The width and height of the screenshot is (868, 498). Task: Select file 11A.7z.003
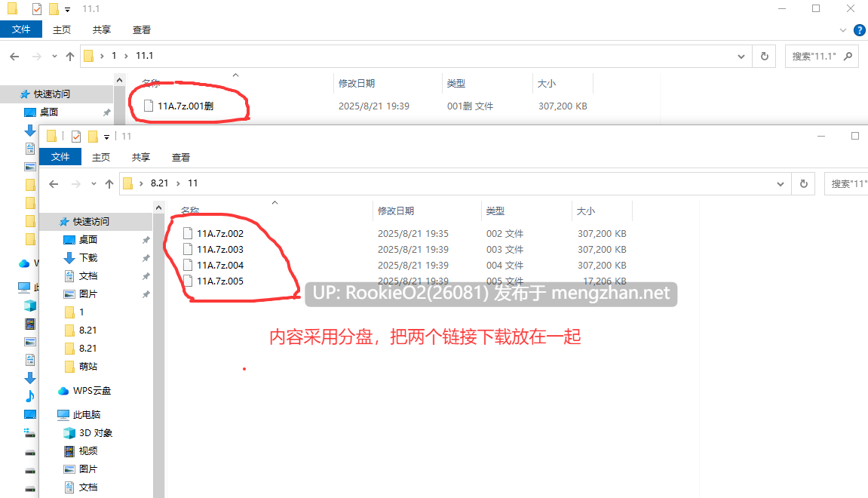(219, 249)
